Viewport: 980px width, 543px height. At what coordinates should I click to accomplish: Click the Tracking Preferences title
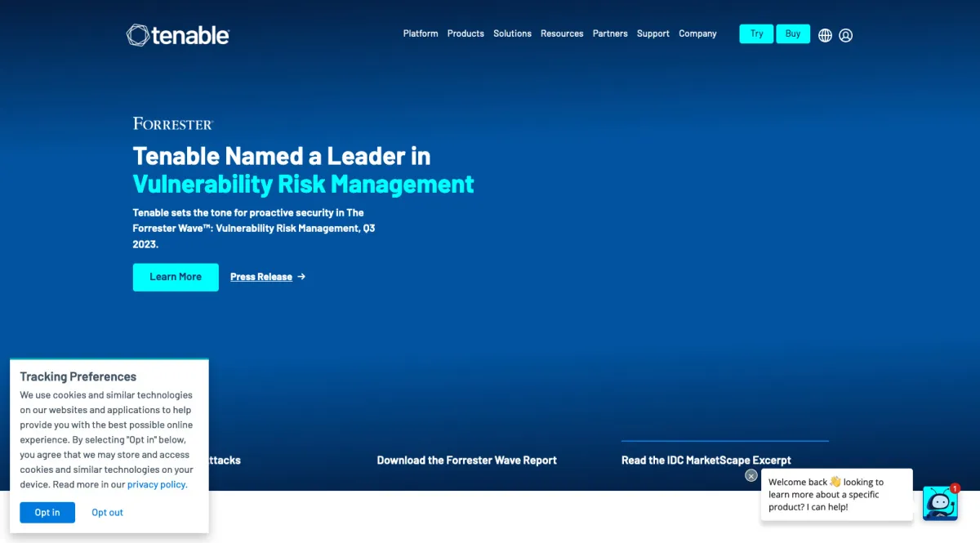click(x=78, y=376)
